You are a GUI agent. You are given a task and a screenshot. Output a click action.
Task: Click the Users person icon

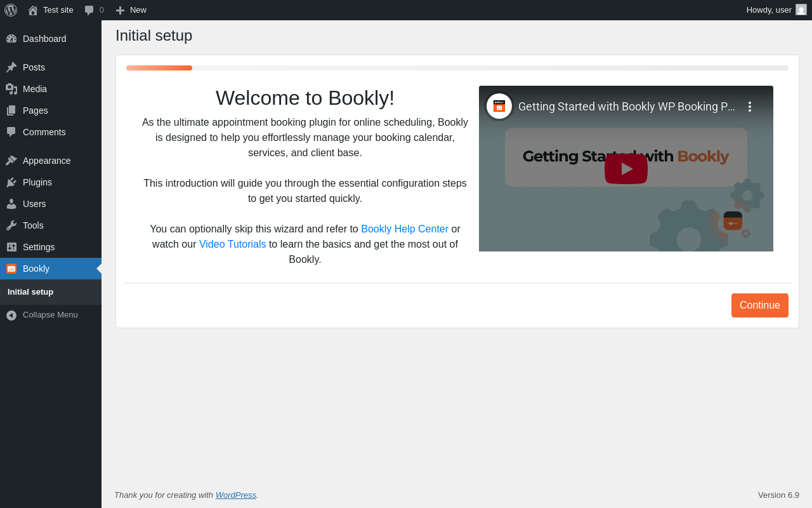(11, 204)
